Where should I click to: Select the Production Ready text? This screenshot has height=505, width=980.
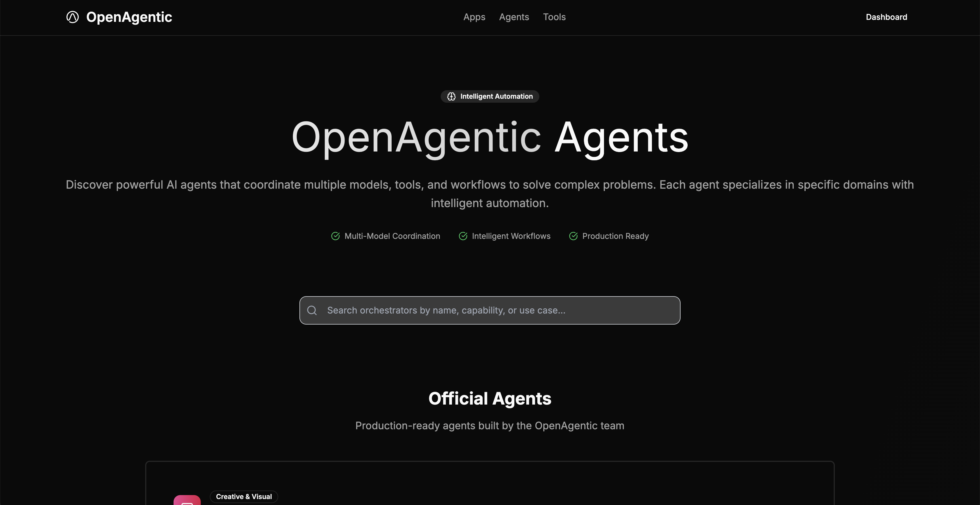pyautogui.click(x=615, y=236)
